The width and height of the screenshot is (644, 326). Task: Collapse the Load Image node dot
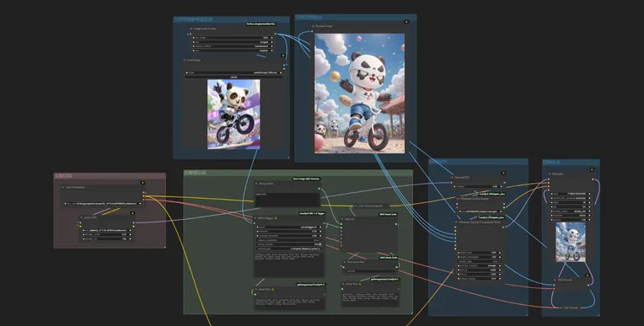coord(185,60)
